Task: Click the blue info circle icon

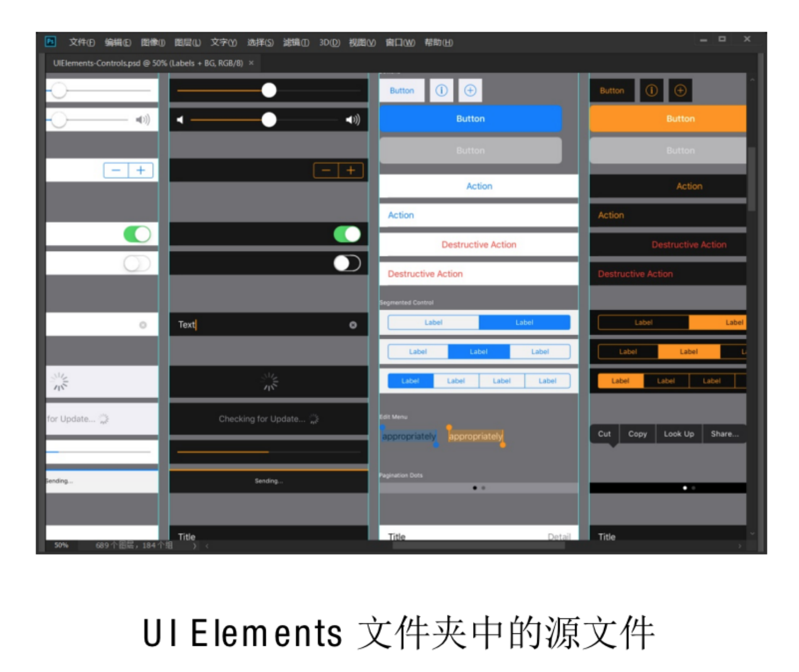Action: pyautogui.click(x=441, y=90)
